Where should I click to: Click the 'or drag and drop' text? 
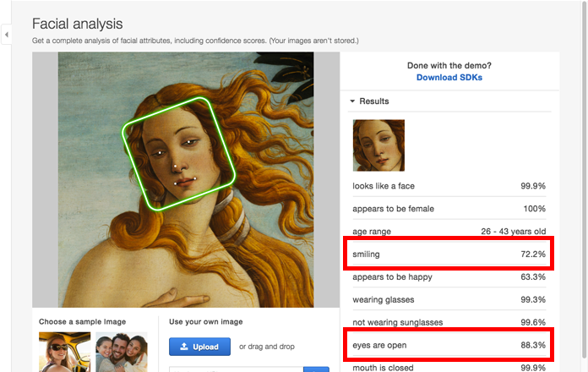pyautogui.click(x=267, y=347)
